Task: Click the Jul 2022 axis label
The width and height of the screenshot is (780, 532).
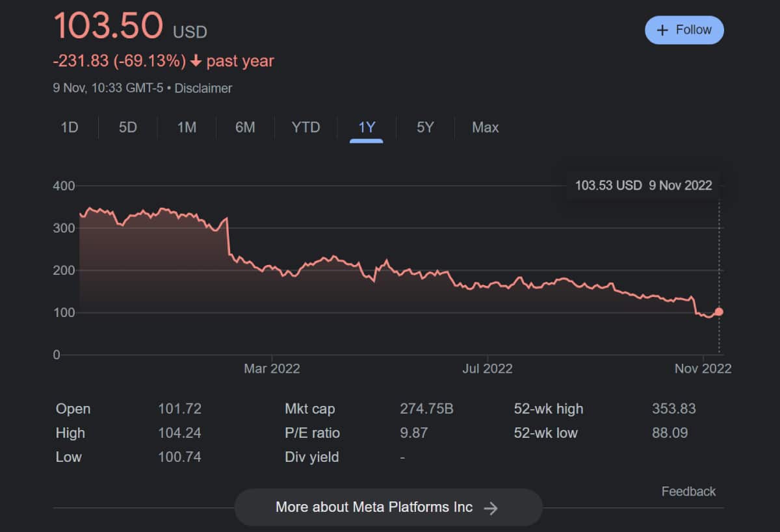Action: click(x=487, y=369)
